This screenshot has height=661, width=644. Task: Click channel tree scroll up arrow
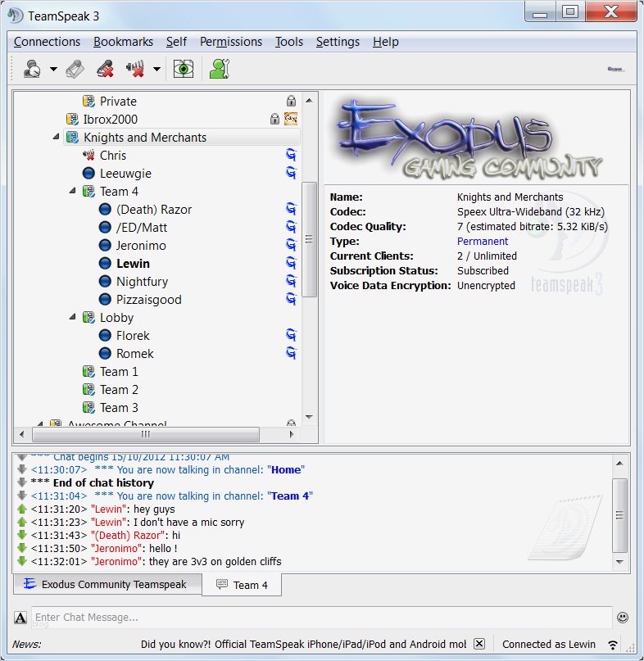coord(309,100)
